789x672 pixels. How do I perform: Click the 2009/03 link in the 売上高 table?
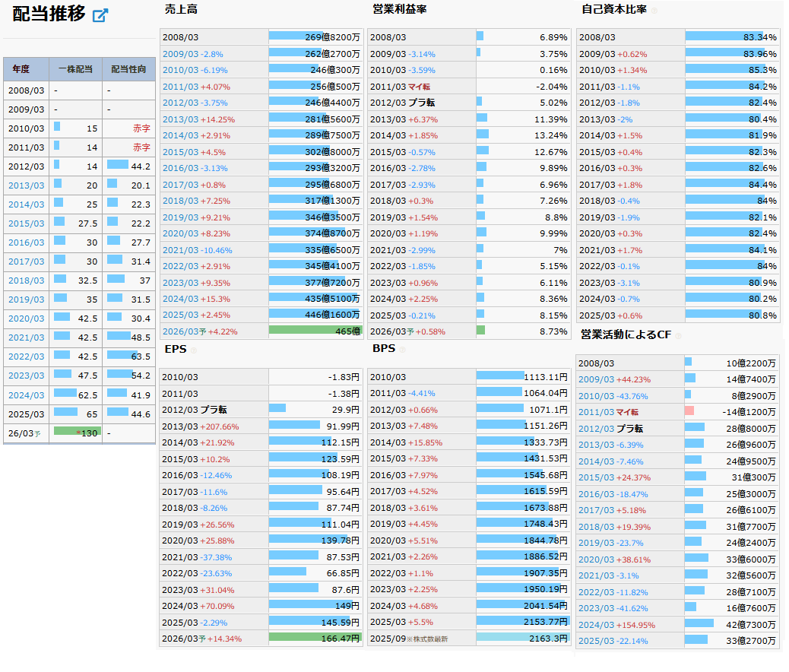coord(181,54)
